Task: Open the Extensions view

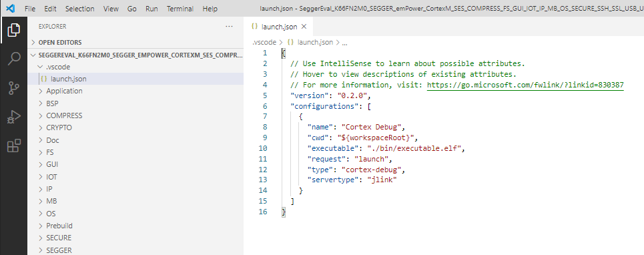Action: pyautogui.click(x=13, y=146)
